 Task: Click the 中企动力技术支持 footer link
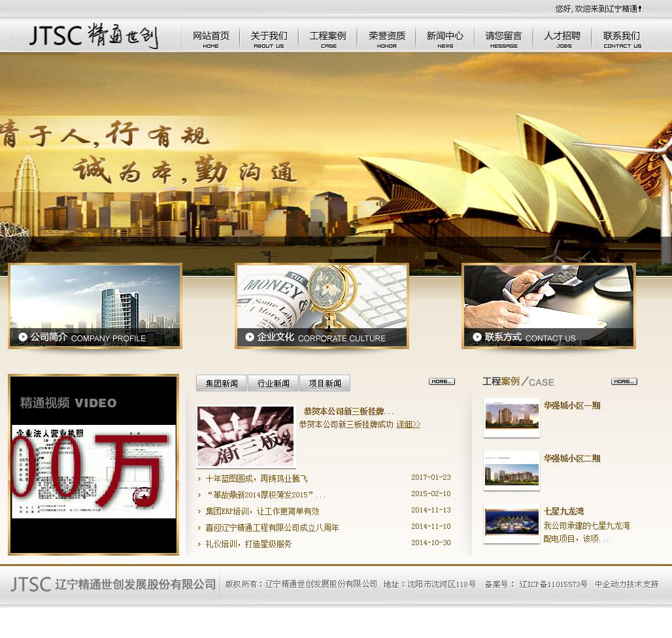[x=627, y=584]
